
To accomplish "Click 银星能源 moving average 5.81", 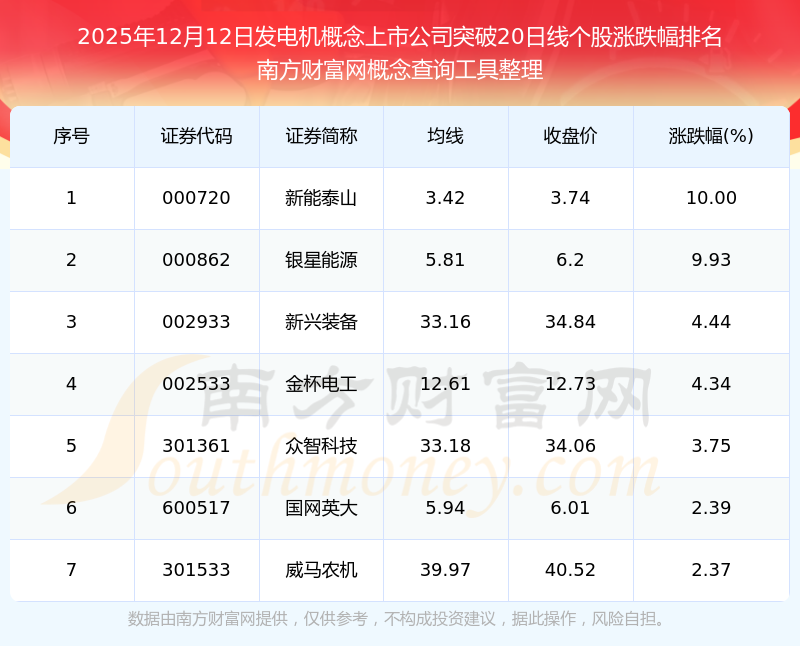I will coord(445,260).
